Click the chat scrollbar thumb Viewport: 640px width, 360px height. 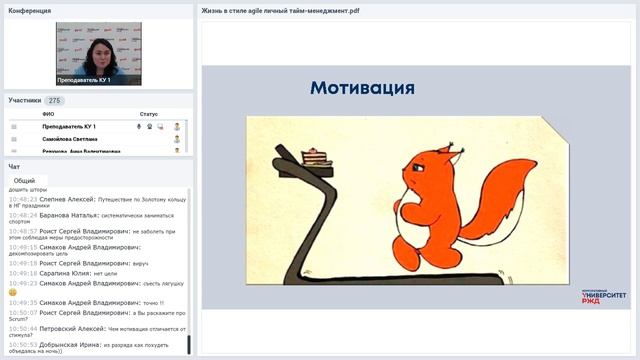point(189,345)
